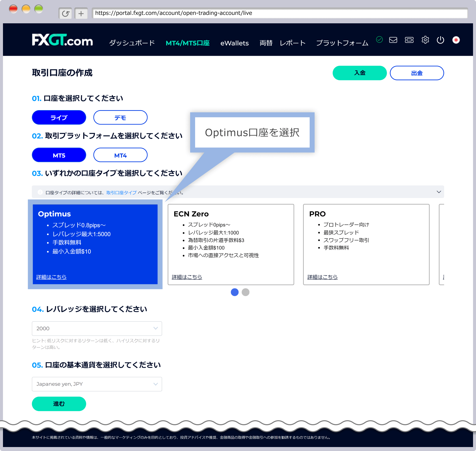Click the second gray carousel dot
This screenshot has width=476, height=451.
coord(245,292)
